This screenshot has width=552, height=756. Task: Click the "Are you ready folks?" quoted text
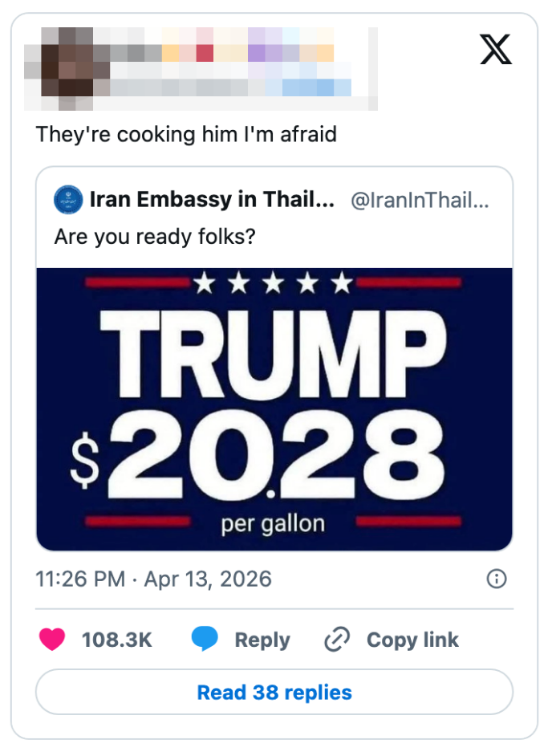[x=154, y=238]
